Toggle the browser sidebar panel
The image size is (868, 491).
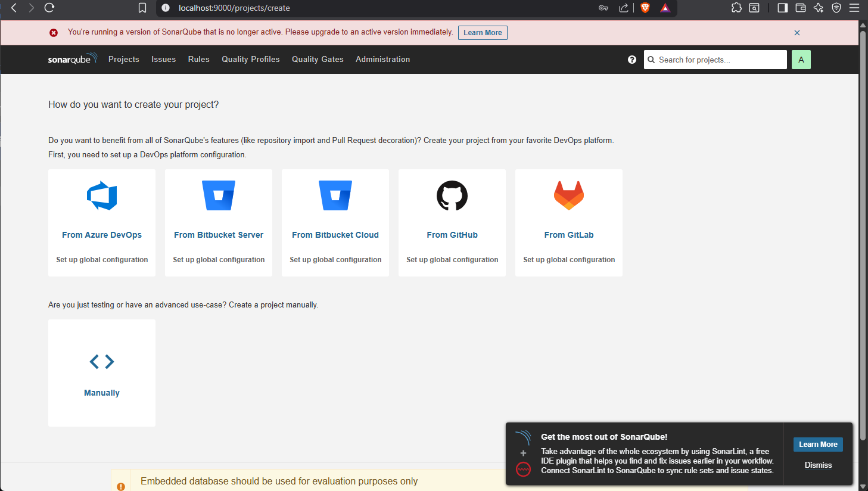[782, 8]
